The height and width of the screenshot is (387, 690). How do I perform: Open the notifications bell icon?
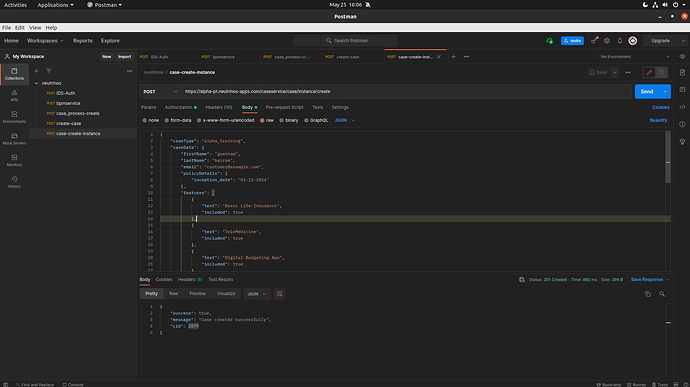coord(620,41)
